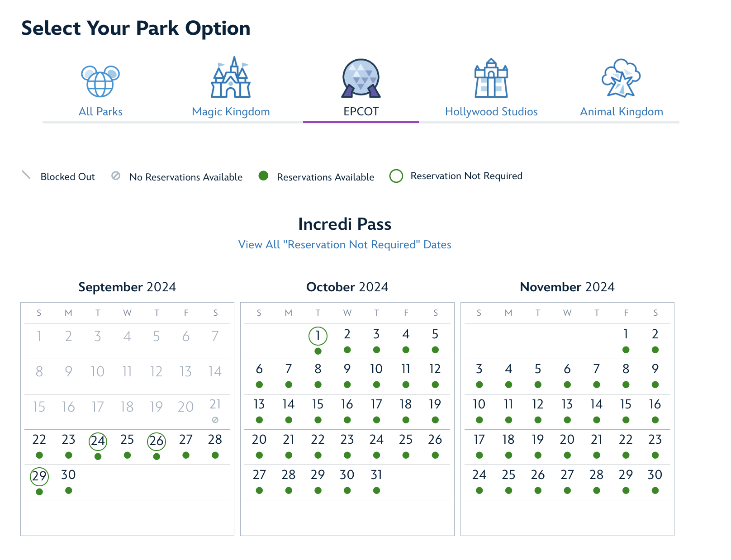Screen dimensions: 731x560
Task: Switch to the Magic Kingdom tab label
Action: tap(231, 112)
